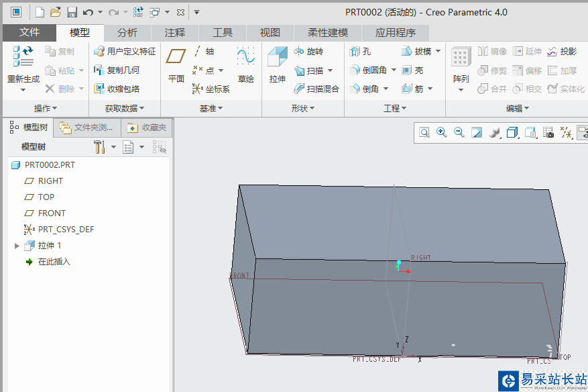Expand the 拉伸 1 tree node
Viewport: 588px width, 392px height.
17,246
